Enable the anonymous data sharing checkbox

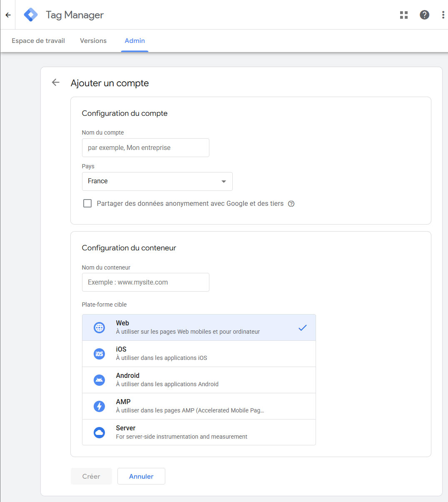[x=87, y=203]
